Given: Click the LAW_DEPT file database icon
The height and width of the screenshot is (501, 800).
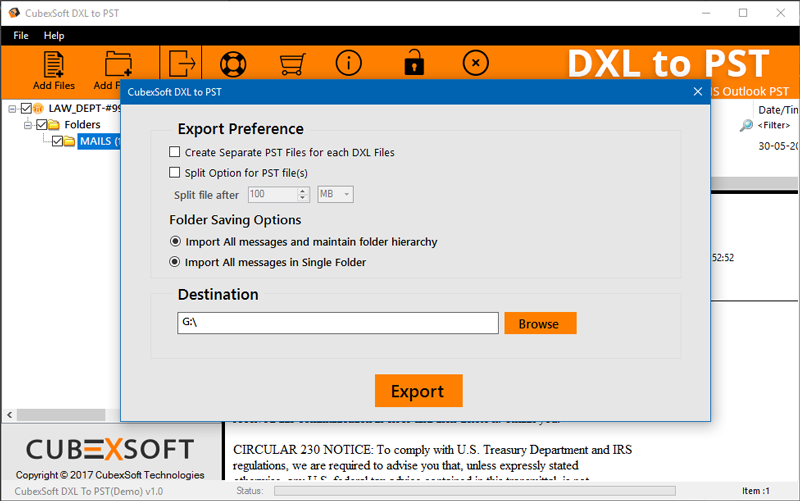Looking at the screenshot, I should 38,108.
